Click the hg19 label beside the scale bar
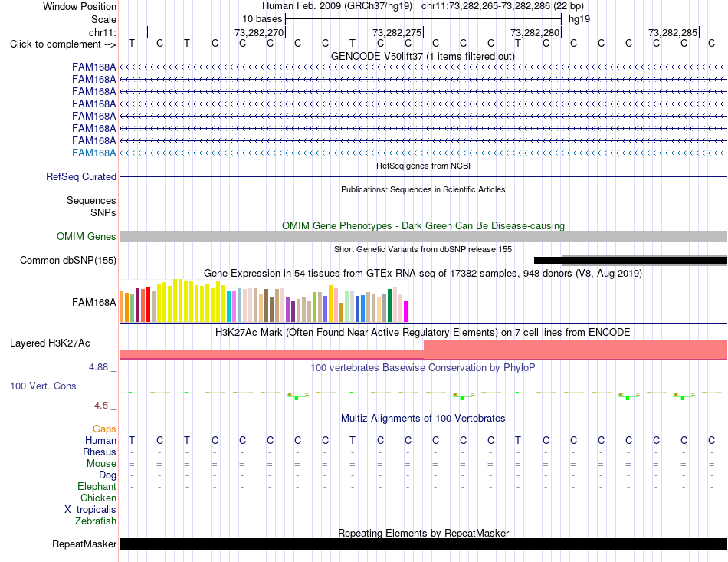This screenshot has width=728, height=562. tap(579, 19)
